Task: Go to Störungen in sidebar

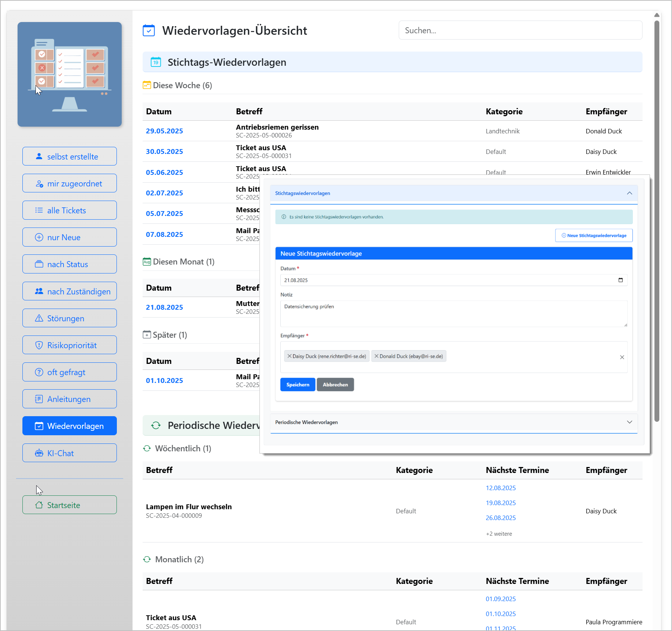Action: tap(69, 318)
